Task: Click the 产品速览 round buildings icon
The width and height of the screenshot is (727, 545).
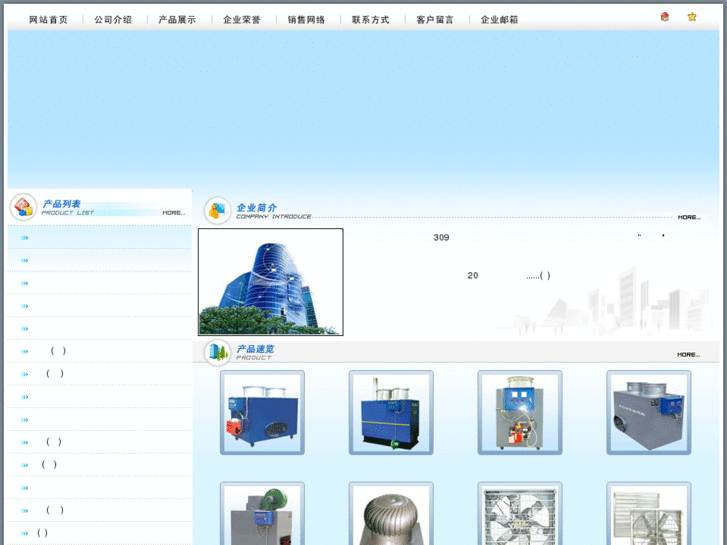Action: coord(217,353)
